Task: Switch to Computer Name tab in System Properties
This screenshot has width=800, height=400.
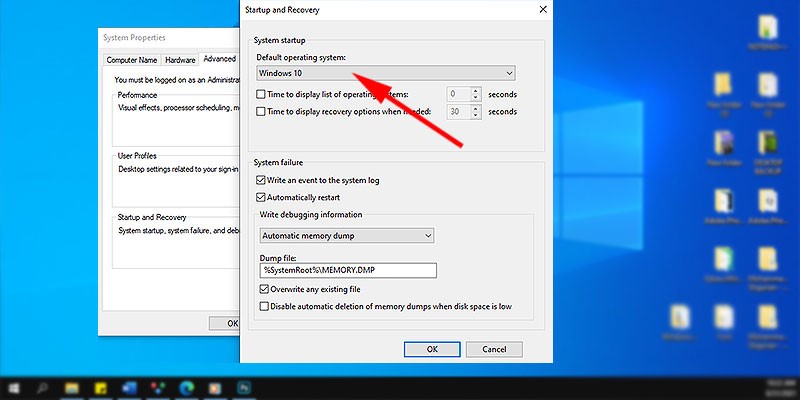Action: [132, 60]
